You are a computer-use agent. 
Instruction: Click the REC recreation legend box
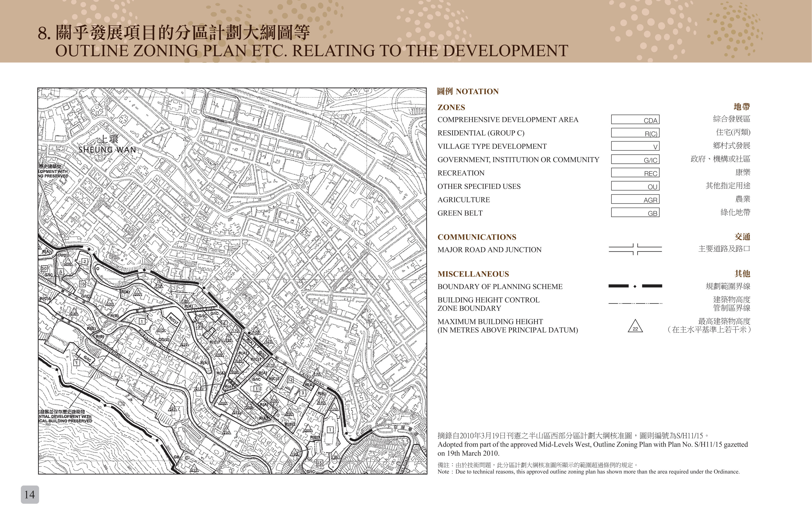click(635, 173)
